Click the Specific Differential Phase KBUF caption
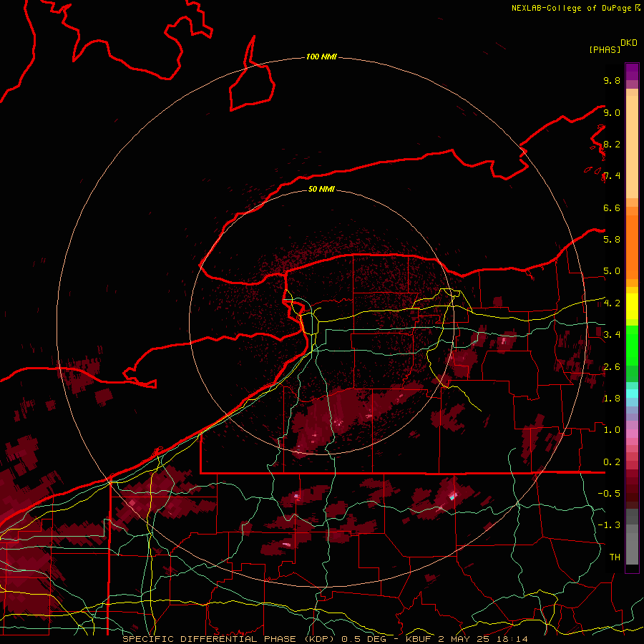The width and height of the screenshot is (644, 644). 326,639
